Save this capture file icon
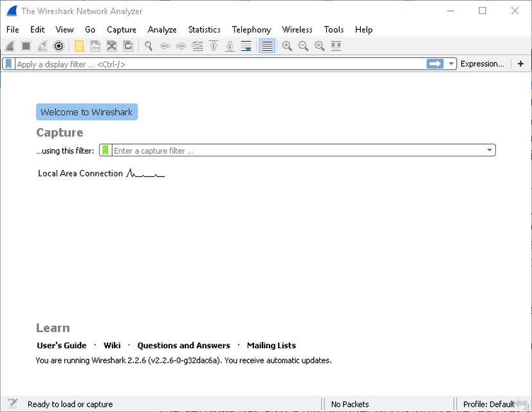 [x=95, y=46]
